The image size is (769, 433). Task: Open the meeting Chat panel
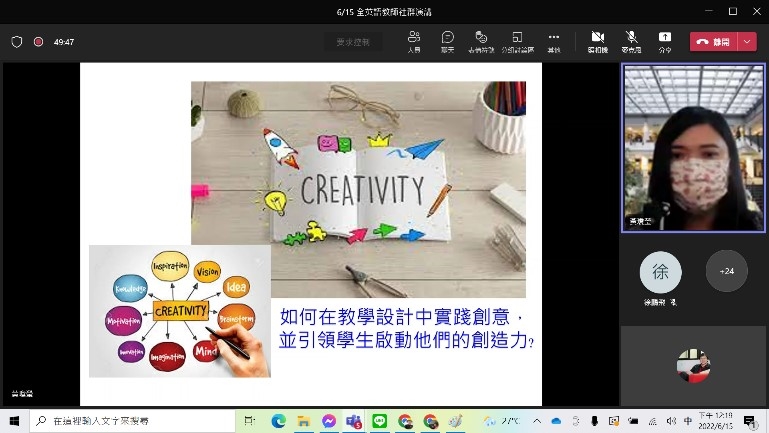coord(448,41)
